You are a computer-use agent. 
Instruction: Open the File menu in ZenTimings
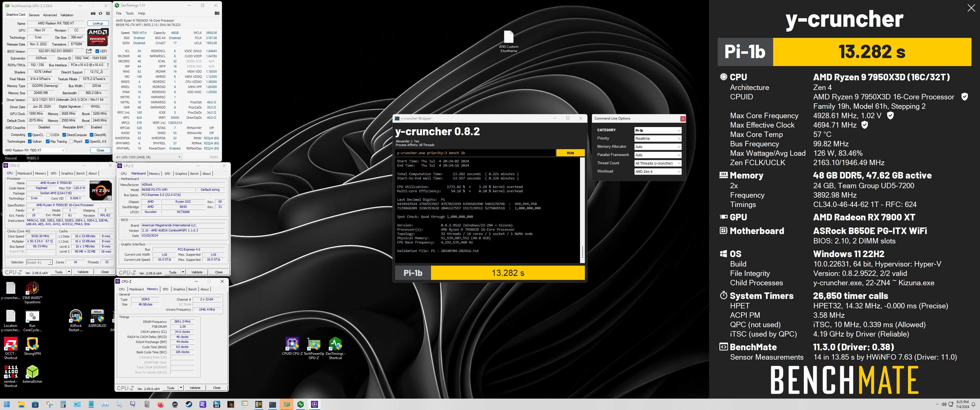pos(119,13)
